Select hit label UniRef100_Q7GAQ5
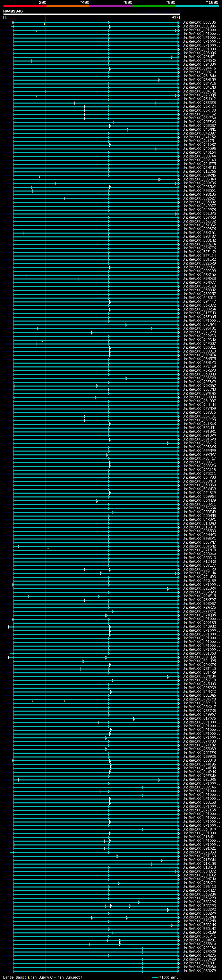This screenshot has width=222, height=980. coord(199,95)
